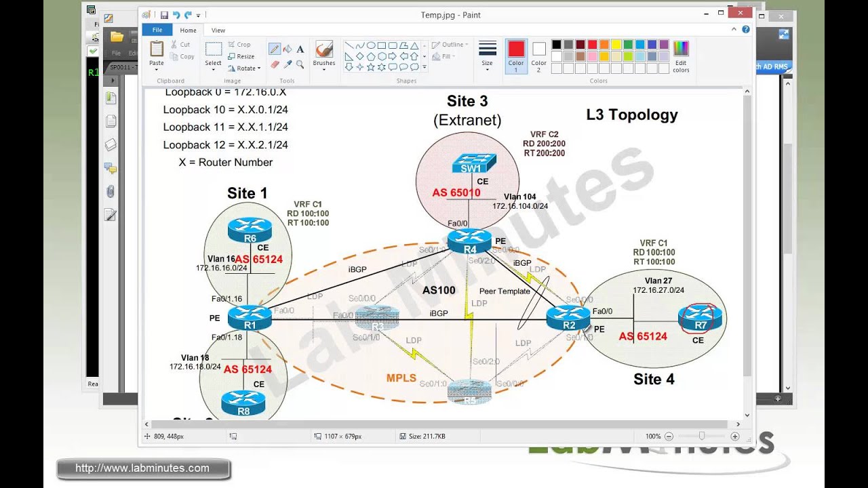
Task: Open the Rotate dropdown
Action: 244,68
